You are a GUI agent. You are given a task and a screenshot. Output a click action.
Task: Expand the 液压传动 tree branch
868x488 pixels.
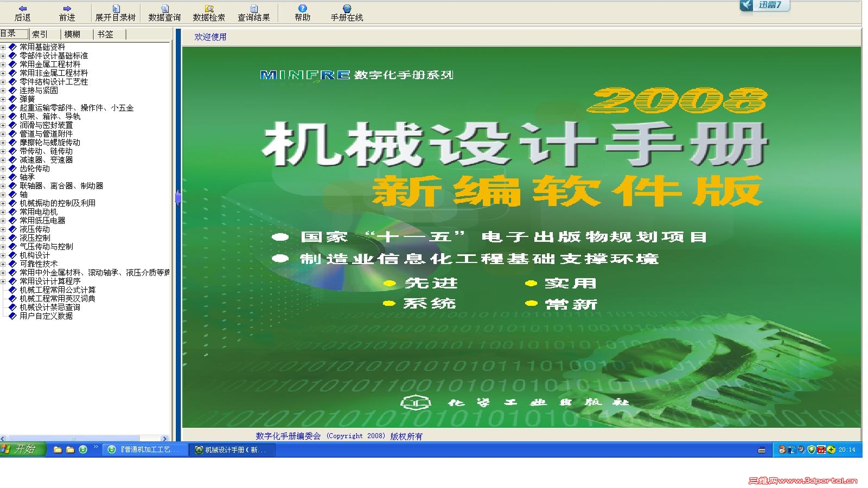tap(3, 229)
